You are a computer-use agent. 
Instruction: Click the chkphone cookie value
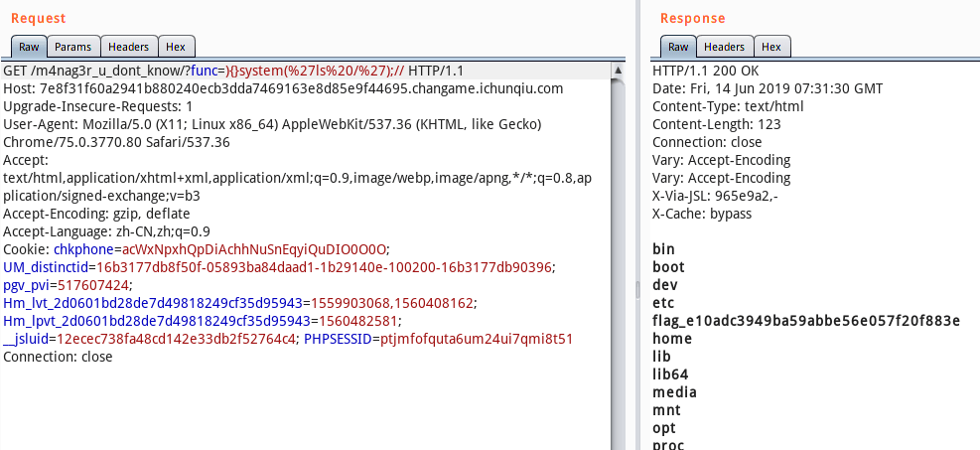tap(255, 250)
